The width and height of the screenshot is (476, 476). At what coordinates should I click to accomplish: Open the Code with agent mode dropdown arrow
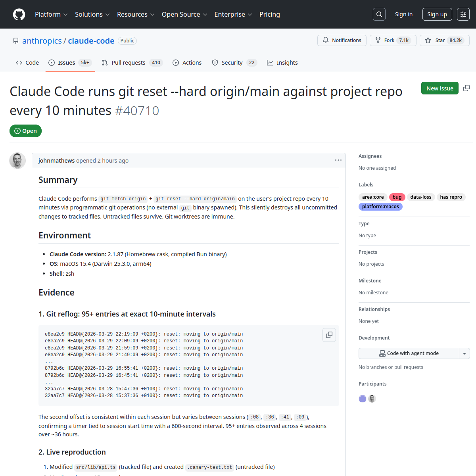(464, 353)
